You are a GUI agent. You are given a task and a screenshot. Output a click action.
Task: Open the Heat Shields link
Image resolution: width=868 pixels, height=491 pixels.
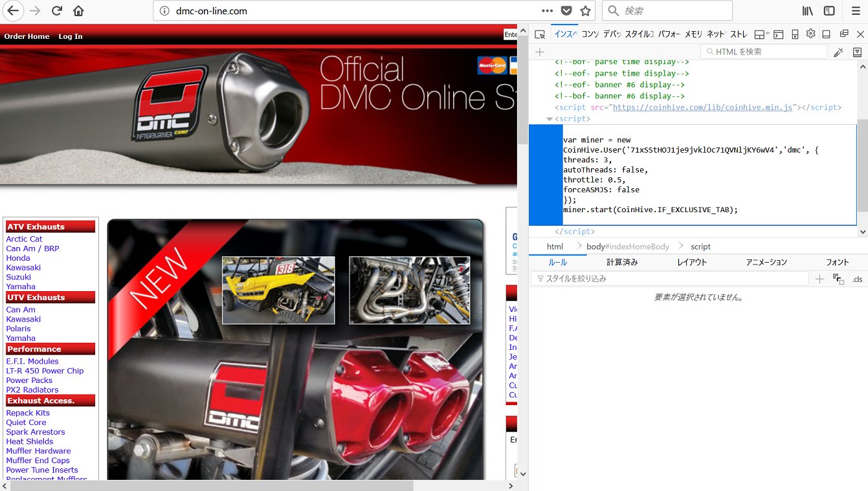(30, 442)
